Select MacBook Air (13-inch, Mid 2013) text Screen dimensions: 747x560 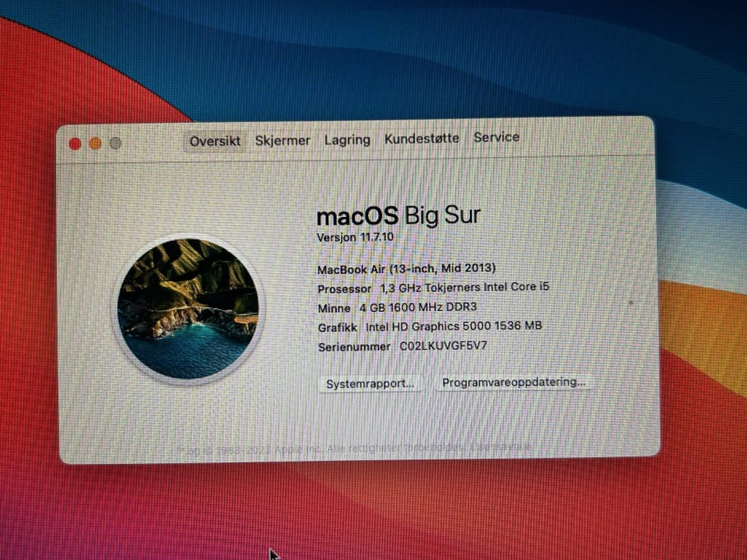point(406,268)
